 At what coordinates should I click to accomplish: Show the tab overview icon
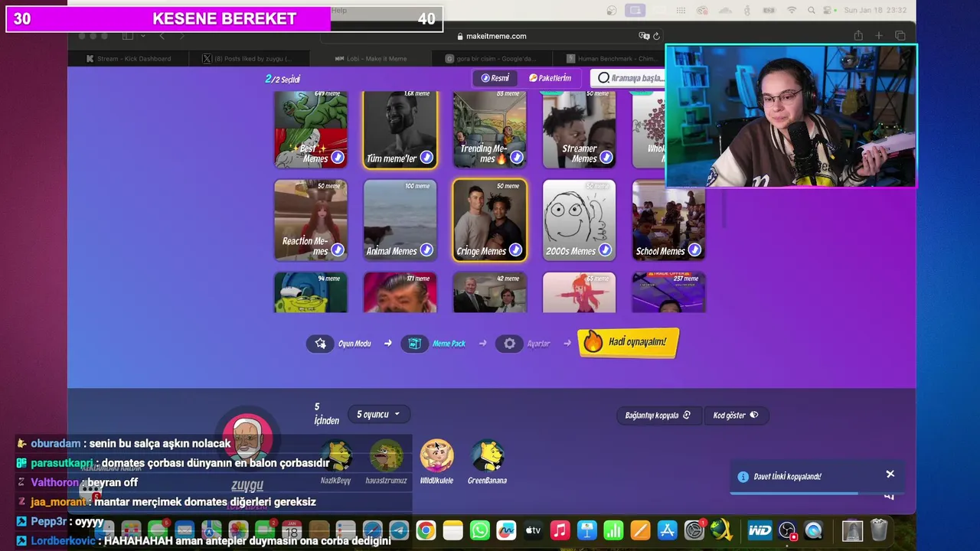pyautogui.click(x=900, y=36)
